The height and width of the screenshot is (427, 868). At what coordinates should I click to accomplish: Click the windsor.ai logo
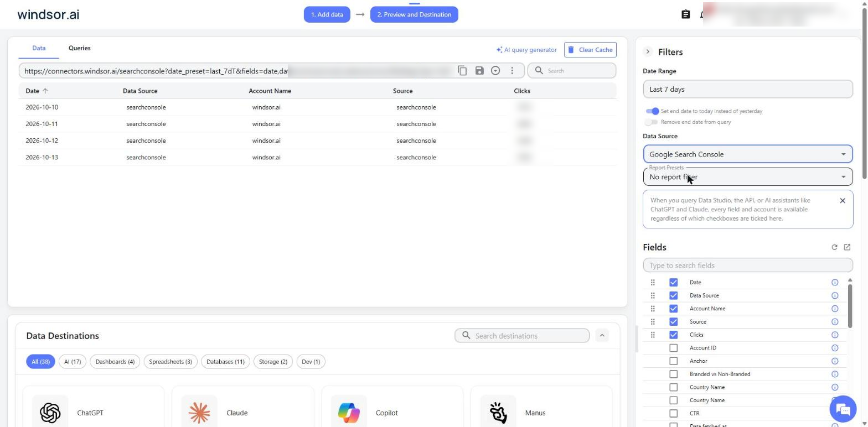[x=48, y=14]
